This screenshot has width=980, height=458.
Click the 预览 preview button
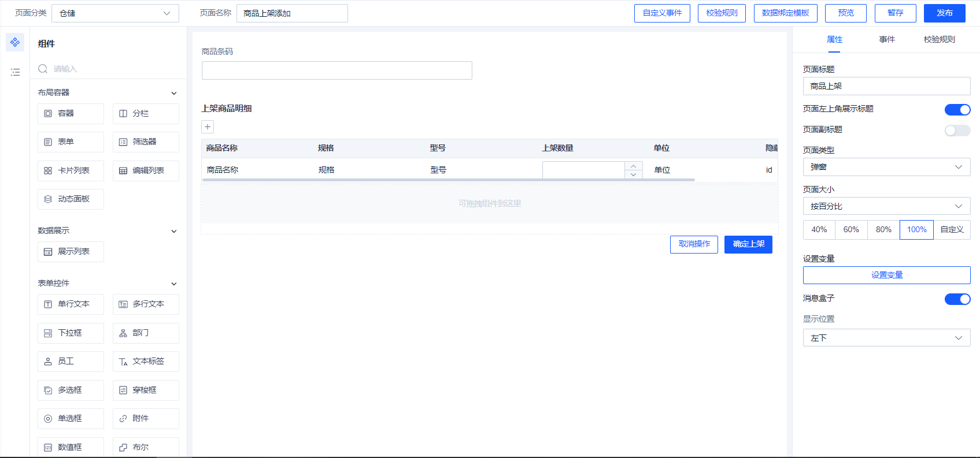click(846, 13)
